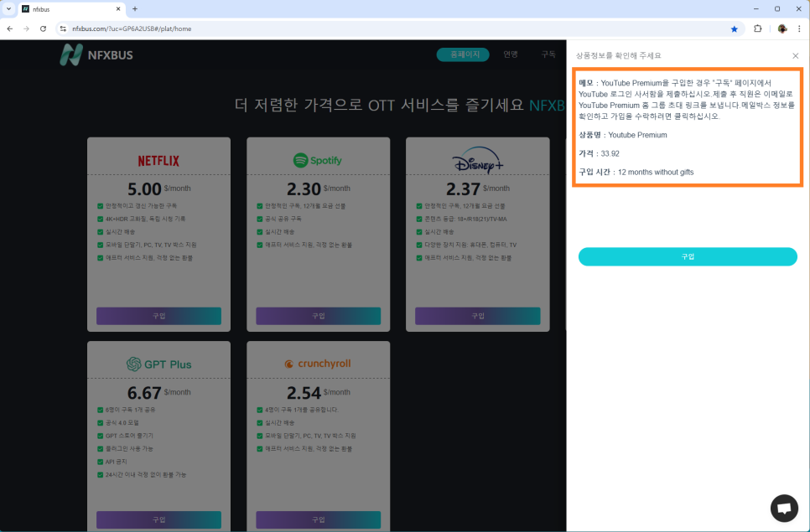
Task: Reload the page with refresh icon
Action: pyautogui.click(x=44, y=28)
